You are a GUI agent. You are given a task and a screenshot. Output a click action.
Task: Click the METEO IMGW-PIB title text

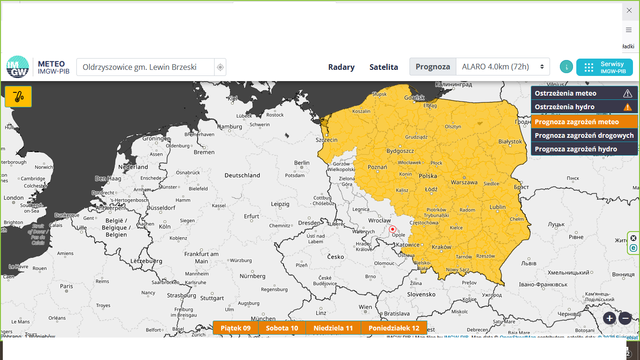(x=53, y=67)
